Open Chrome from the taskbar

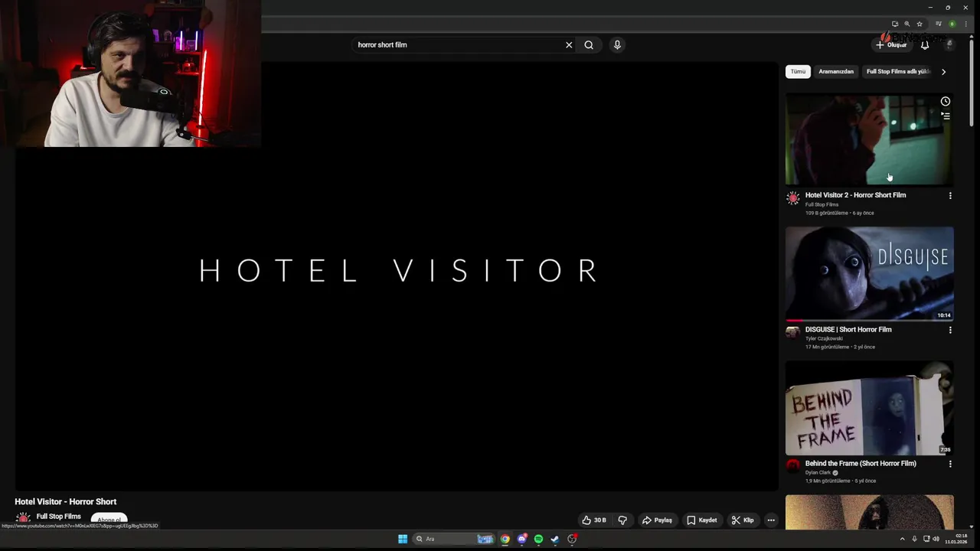[x=505, y=539]
